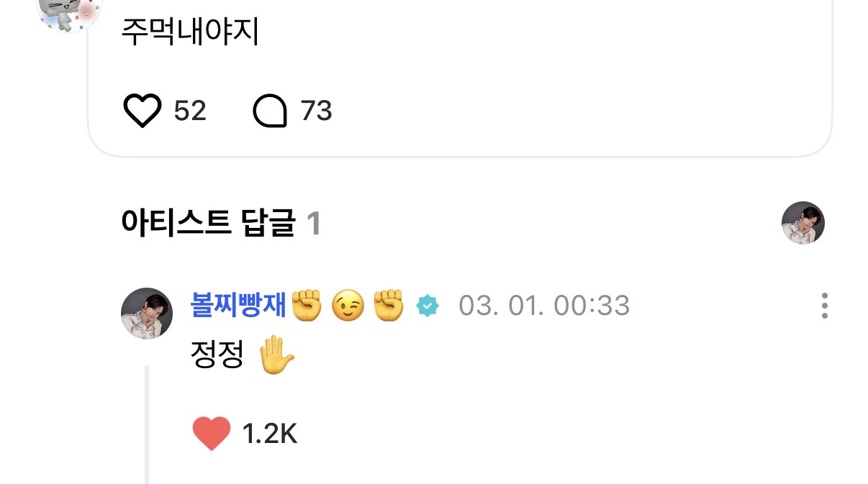Toggle the red heart on artist reply
Viewport: 868px width, 484px height.
pos(212,434)
